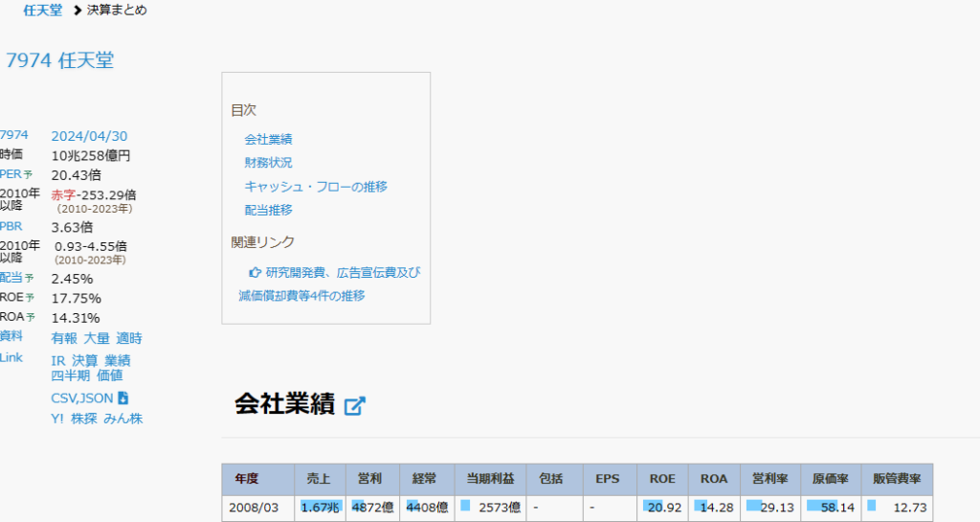
Task: Click the EPS column header
Action: [610, 479]
